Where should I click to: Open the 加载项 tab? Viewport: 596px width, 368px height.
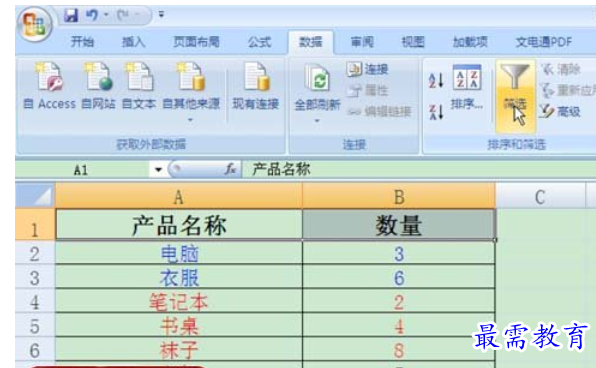470,41
